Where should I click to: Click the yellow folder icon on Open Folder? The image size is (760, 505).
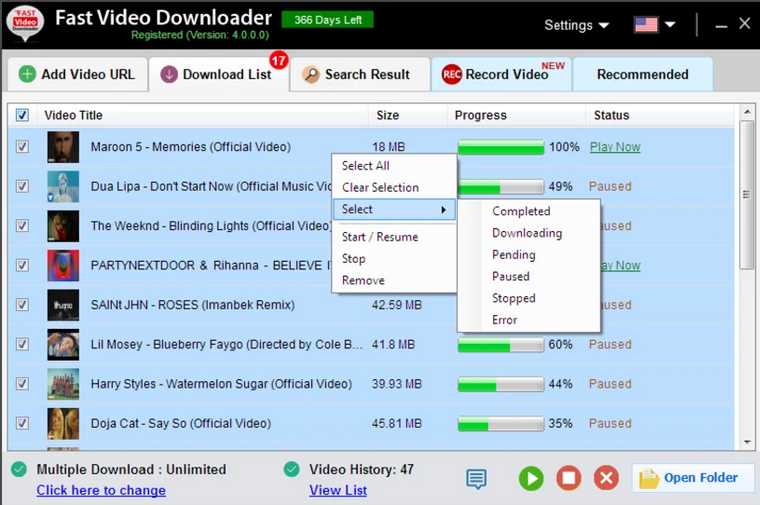click(649, 478)
